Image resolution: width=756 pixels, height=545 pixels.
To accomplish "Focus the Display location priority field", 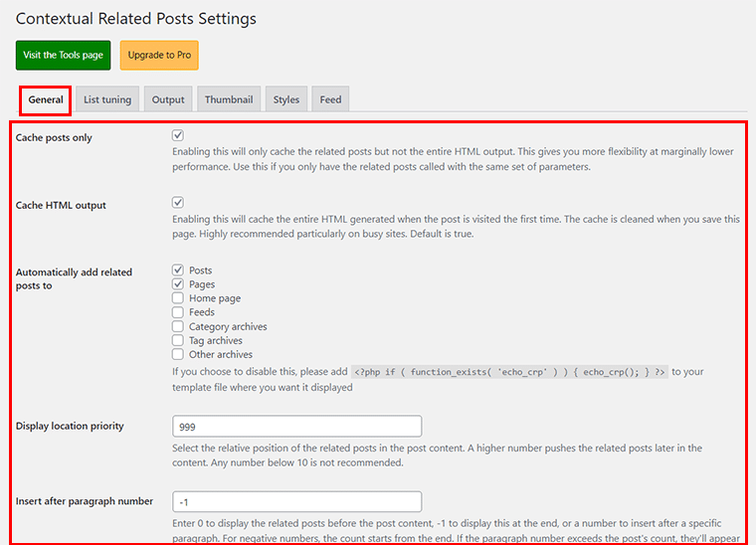I will [297, 426].
